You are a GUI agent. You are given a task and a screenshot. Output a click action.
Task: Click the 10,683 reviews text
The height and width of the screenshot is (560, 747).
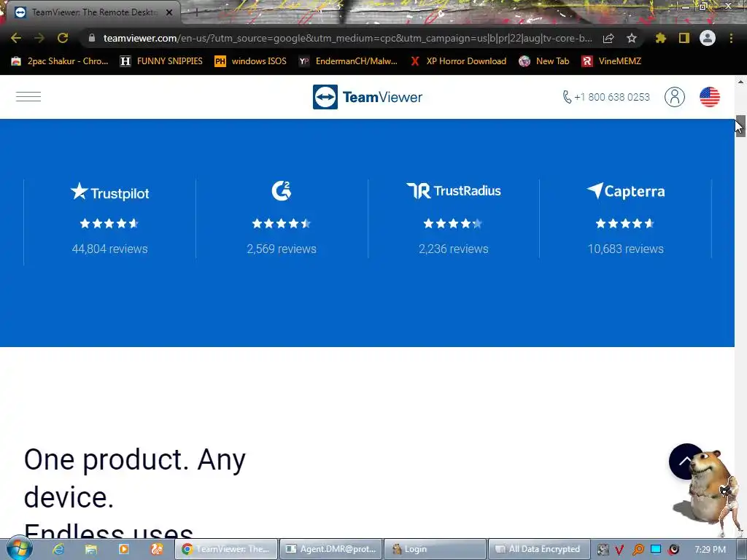point(625,249)
